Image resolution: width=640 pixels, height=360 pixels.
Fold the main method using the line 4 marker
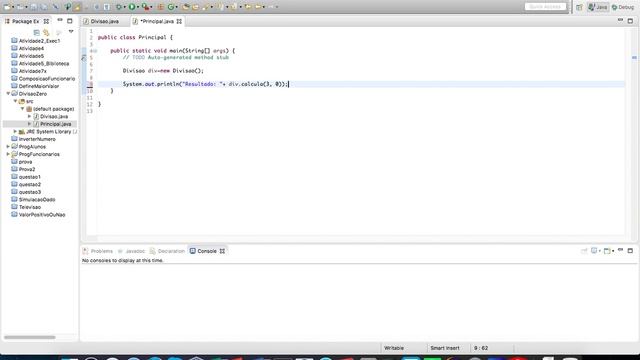(x=95, y=51)
